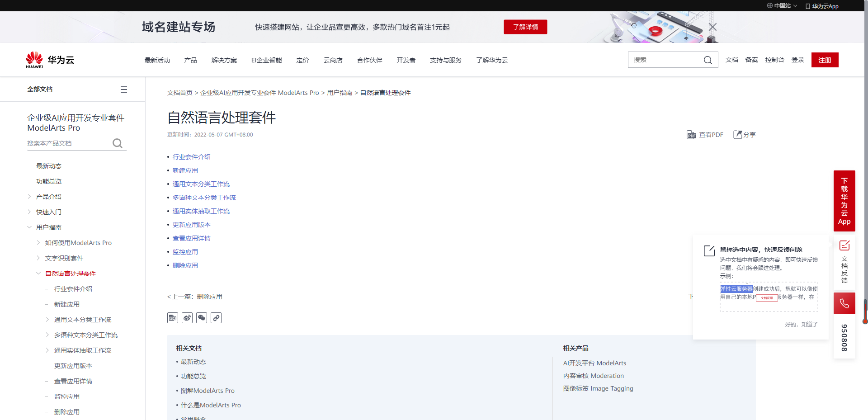This screenshot has width=868, height=420.
Task: Click the phone hotline icon above 950808
Action: tap(844, 303)
